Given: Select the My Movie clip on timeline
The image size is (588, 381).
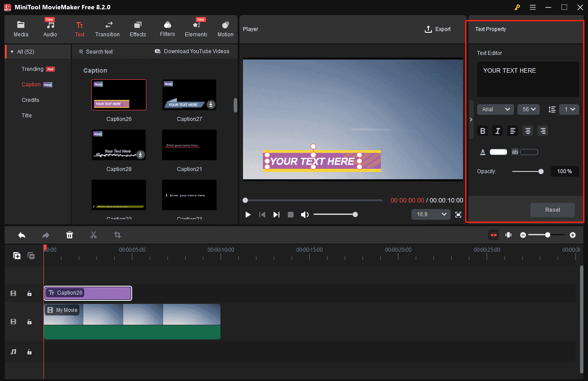Looking at the screenshot, I should 132,322.
